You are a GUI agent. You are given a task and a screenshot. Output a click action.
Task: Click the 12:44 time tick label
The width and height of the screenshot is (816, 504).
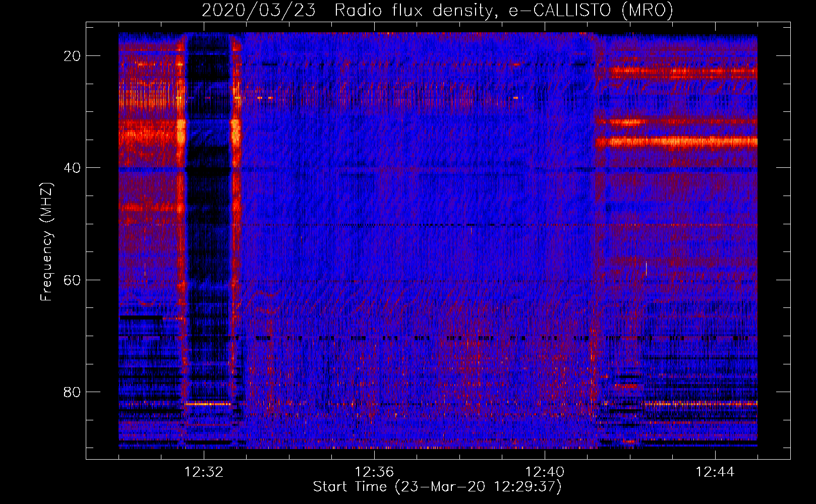click(715, 472)
